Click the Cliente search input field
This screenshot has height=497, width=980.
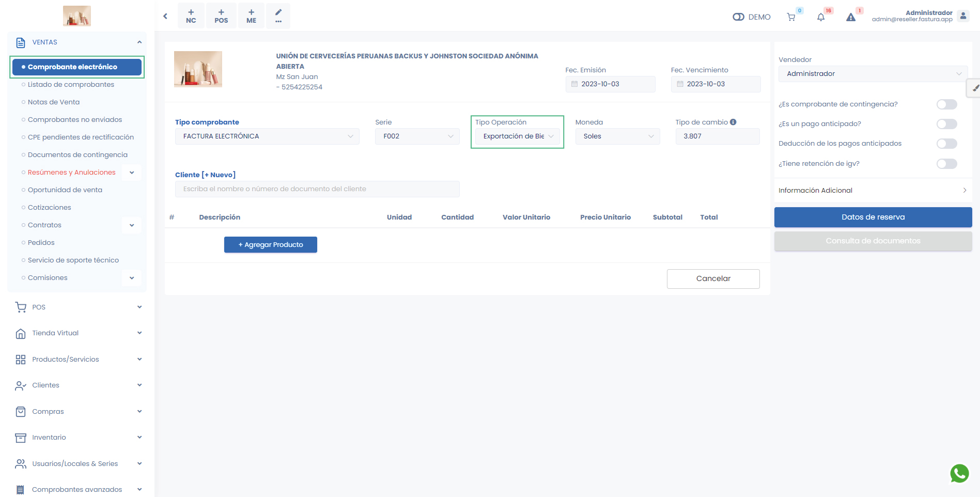pyautogui.click(x=317, y=189)
